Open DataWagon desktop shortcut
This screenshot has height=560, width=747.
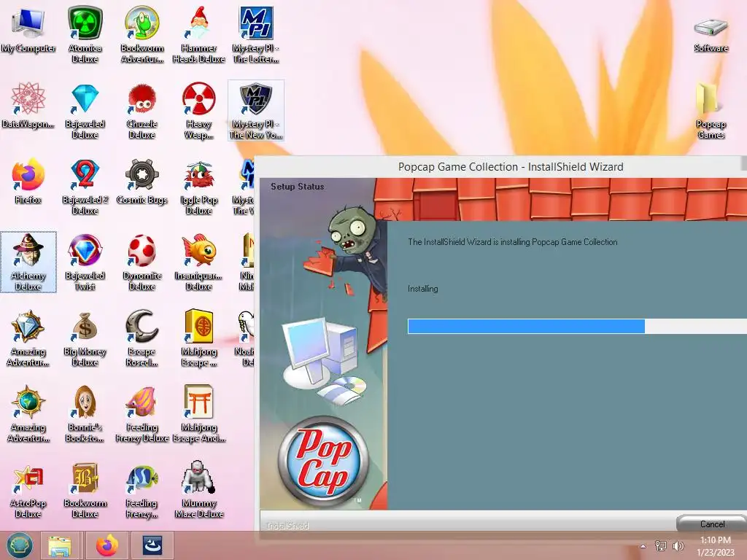28,106
